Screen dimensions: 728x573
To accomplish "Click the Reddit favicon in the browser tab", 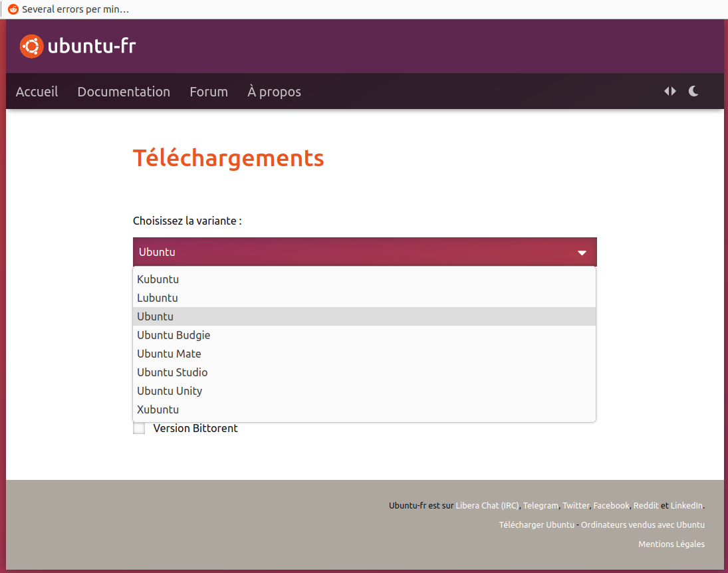I will point(13,9).
